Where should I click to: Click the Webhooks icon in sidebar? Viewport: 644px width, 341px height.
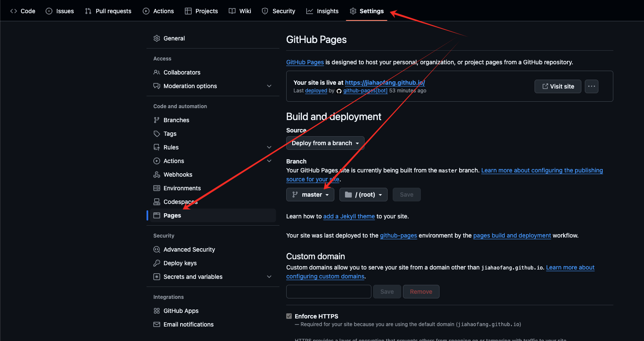point(157,175)
